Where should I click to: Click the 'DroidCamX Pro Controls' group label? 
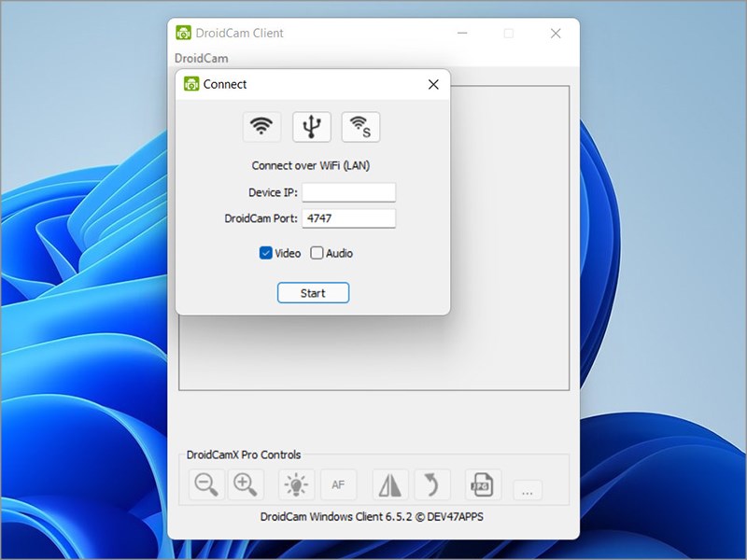point(244,455)
